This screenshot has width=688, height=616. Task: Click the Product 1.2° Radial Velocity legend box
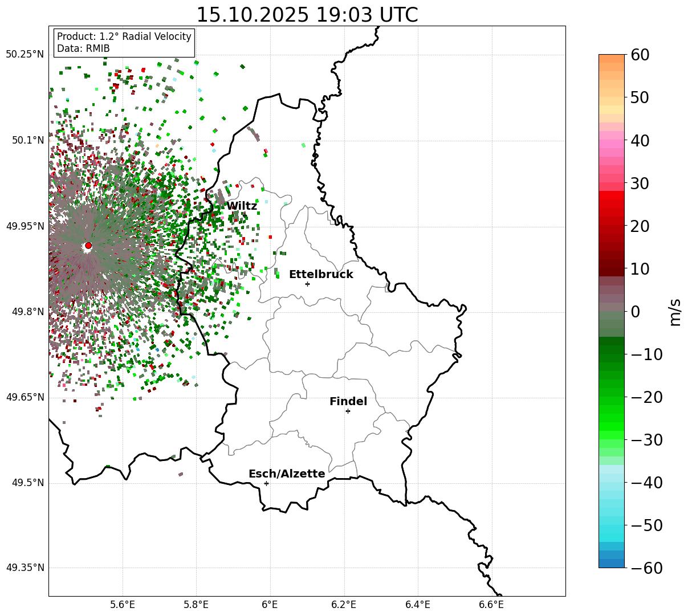click(x=124, y=43)
